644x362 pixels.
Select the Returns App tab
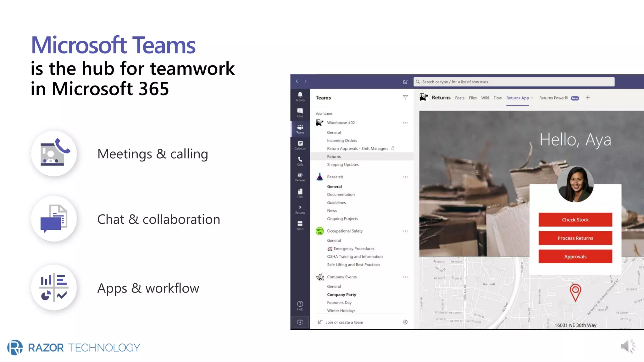518,98
